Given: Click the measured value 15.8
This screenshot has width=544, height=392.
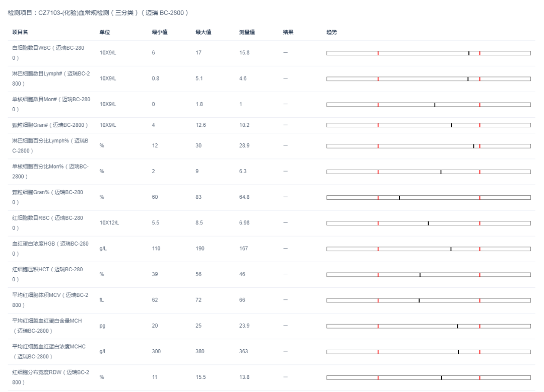Looking at the screenshot, I should (x=244, y=53).
